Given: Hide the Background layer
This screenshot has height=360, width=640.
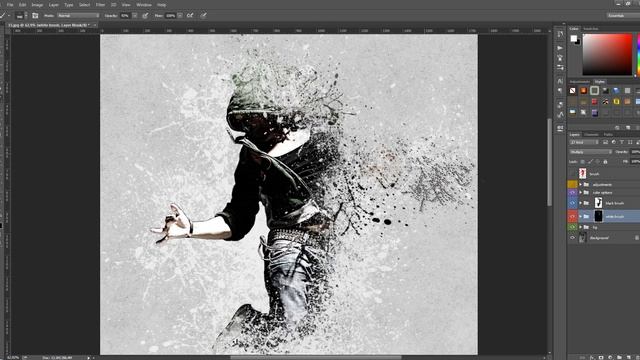Looking at the screenshot, I should coord(572,238).
